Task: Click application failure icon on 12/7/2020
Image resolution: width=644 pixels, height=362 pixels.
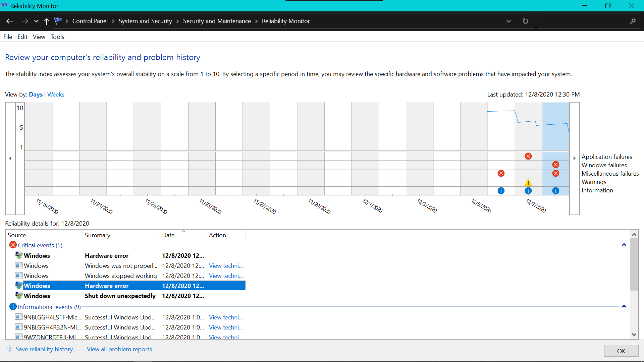Action: pyautogui.click(x=528, y=156)
